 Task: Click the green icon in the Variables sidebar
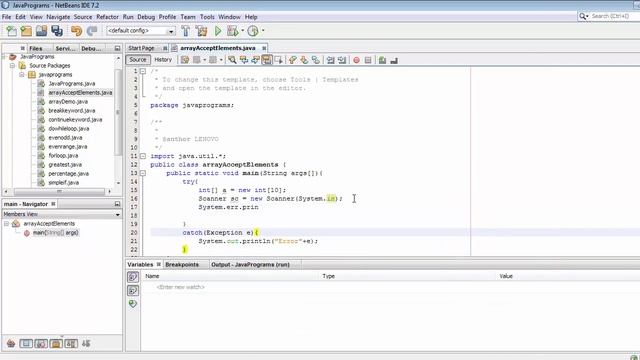133,304
